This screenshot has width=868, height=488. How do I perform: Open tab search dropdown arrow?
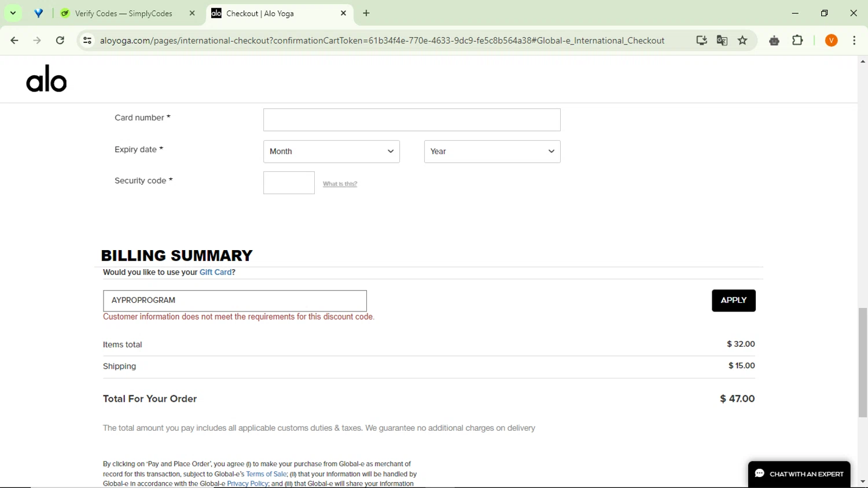13,13
